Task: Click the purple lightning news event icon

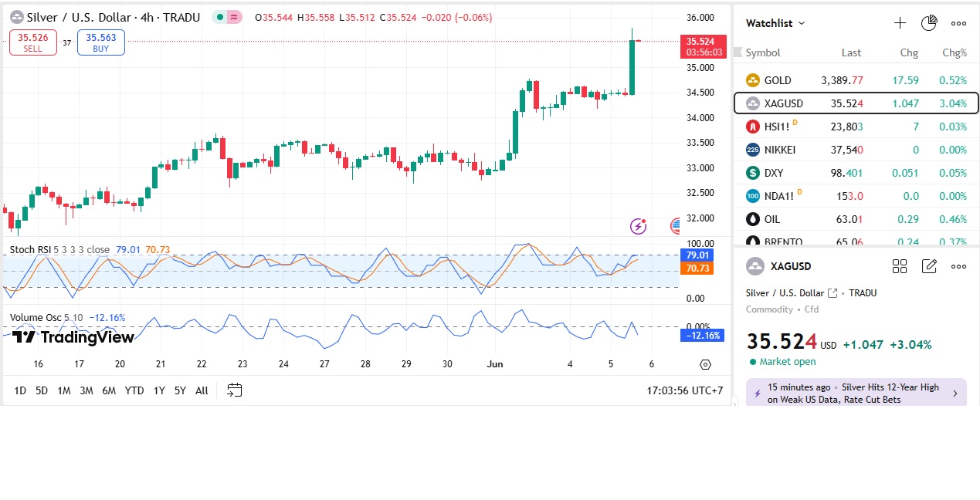Action: pyautogui.click(x=638, y=226)
